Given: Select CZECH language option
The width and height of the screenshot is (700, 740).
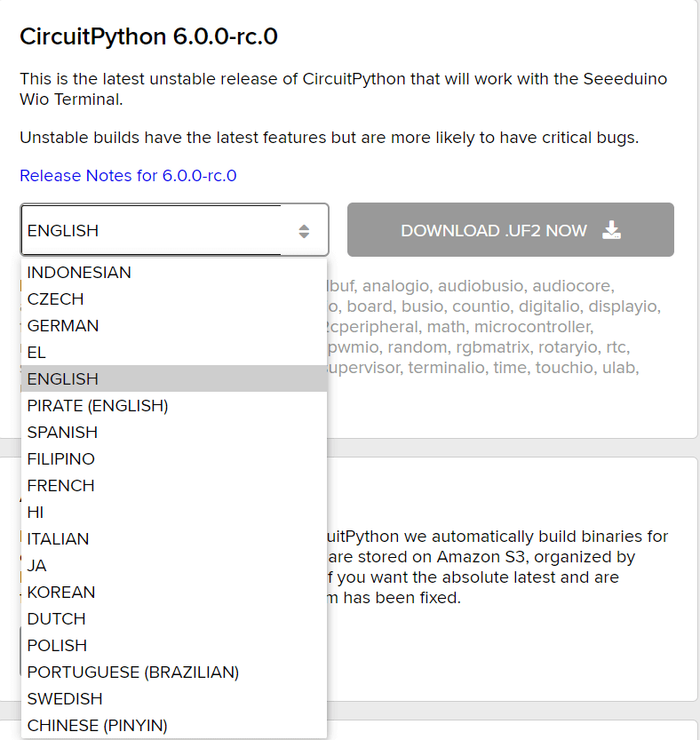Looking at the screenshot, I should (x=54, y=298).
